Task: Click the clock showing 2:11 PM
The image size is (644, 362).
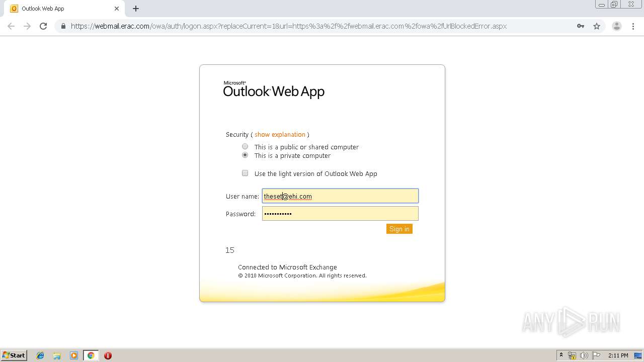Action: coord(618,355)
